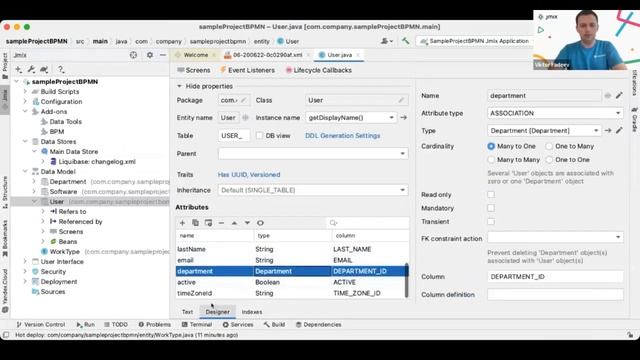Image resolution: width=640 pixels, height=360 pixels.
Task: Click the globe icon beside the Name field
Action: tap(608, 96)
